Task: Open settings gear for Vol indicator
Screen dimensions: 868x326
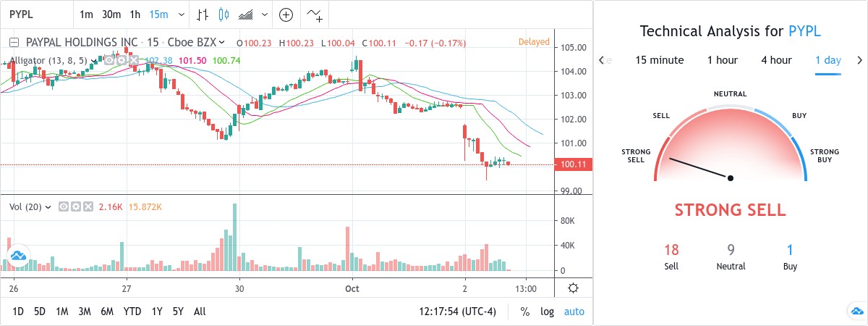Action: 76,207
